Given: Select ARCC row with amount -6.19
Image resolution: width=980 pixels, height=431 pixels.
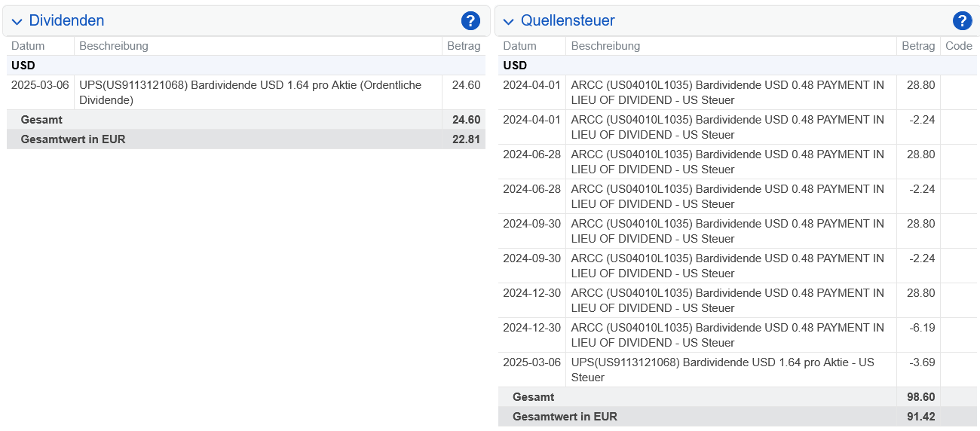Looking at the screenshot, I should pos(737,335).
